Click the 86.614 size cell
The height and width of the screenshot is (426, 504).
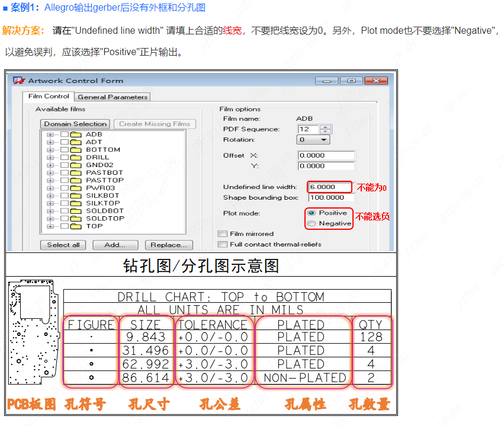click(x=146, y=378)
